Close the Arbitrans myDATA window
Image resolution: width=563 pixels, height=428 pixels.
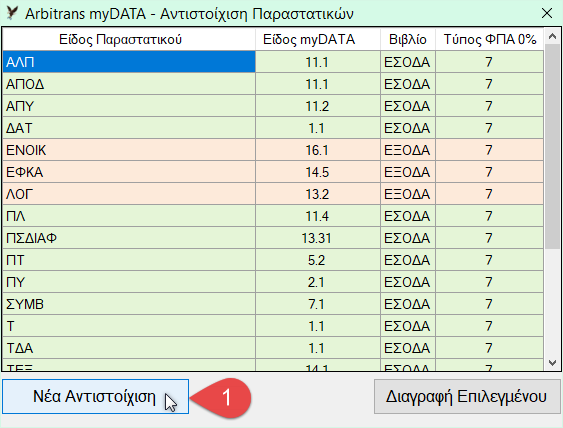click(x=546, y=13)
